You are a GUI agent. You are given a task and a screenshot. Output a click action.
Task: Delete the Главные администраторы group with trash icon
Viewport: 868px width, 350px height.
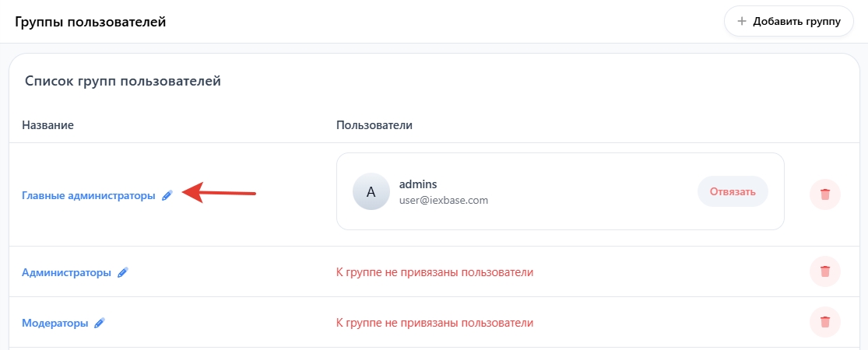point(825,194)
